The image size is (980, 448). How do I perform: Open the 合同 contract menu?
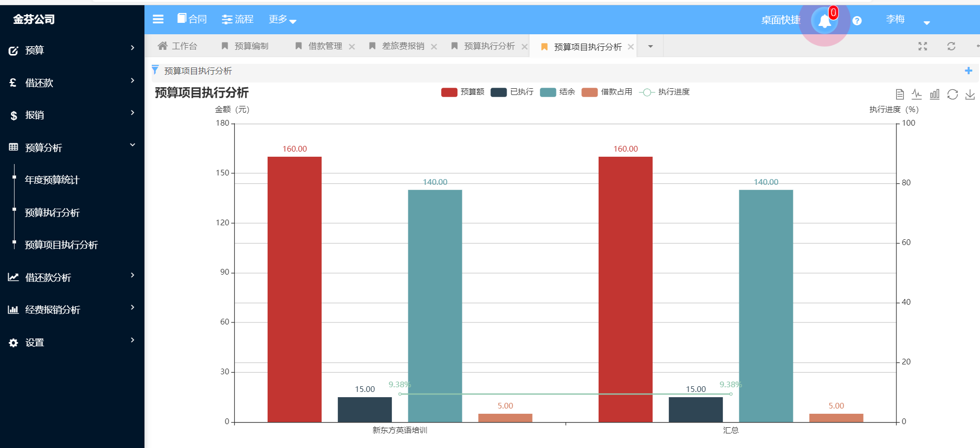tap(192, 19)
